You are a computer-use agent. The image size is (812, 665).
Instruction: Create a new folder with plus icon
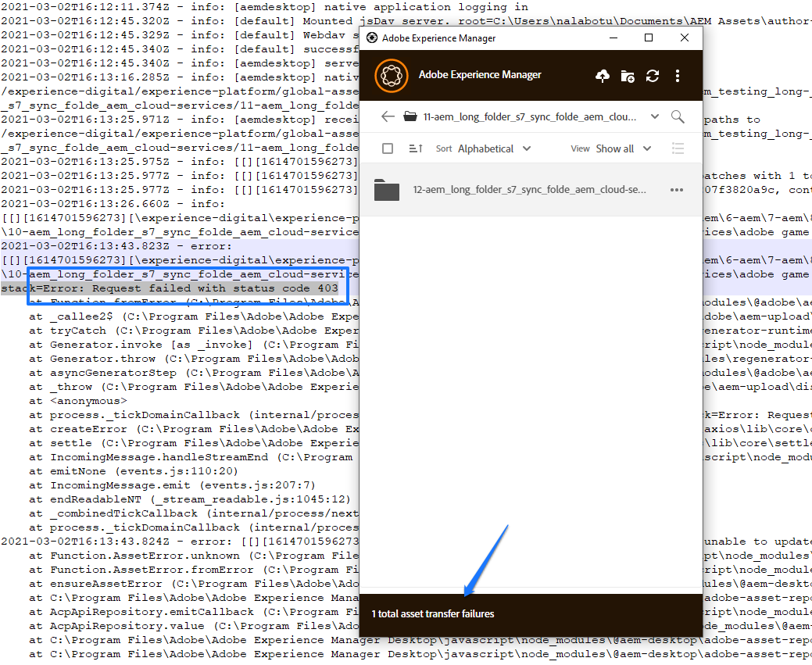pyautogui.click(x=628, y=76)
